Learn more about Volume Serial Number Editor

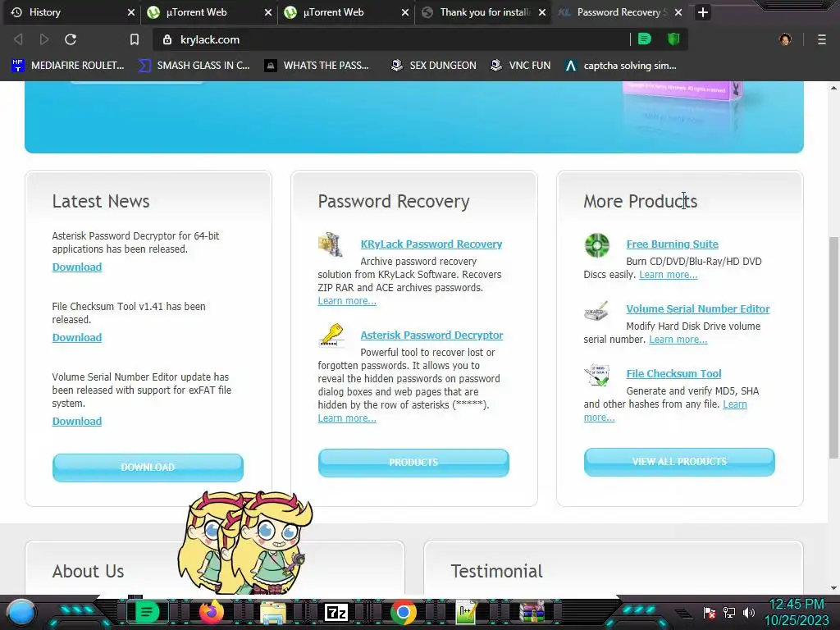click(x=678, y=339)
